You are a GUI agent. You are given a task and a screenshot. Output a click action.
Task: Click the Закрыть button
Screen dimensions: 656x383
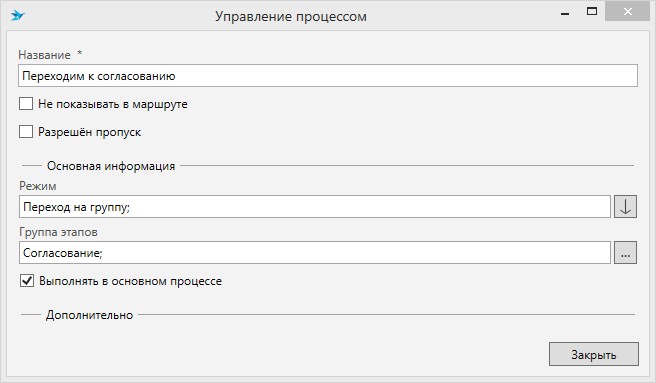click(594, 354)
